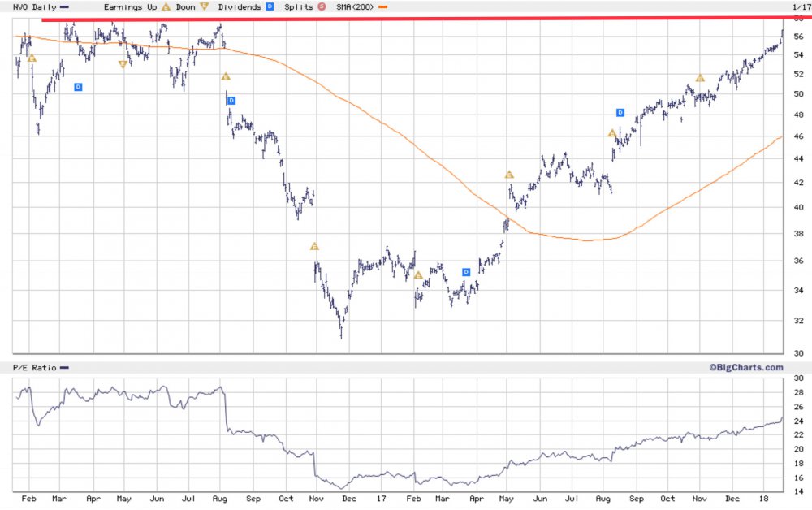Select the orange SMA(200) legend swatch
This screenshot has height=510, width=812.
tap(382, 7)
